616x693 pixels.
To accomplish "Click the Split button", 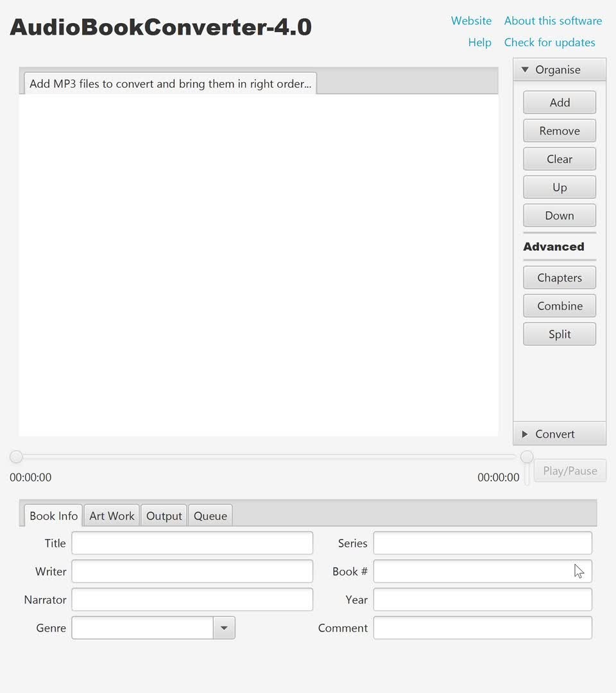I will (560, 334).
